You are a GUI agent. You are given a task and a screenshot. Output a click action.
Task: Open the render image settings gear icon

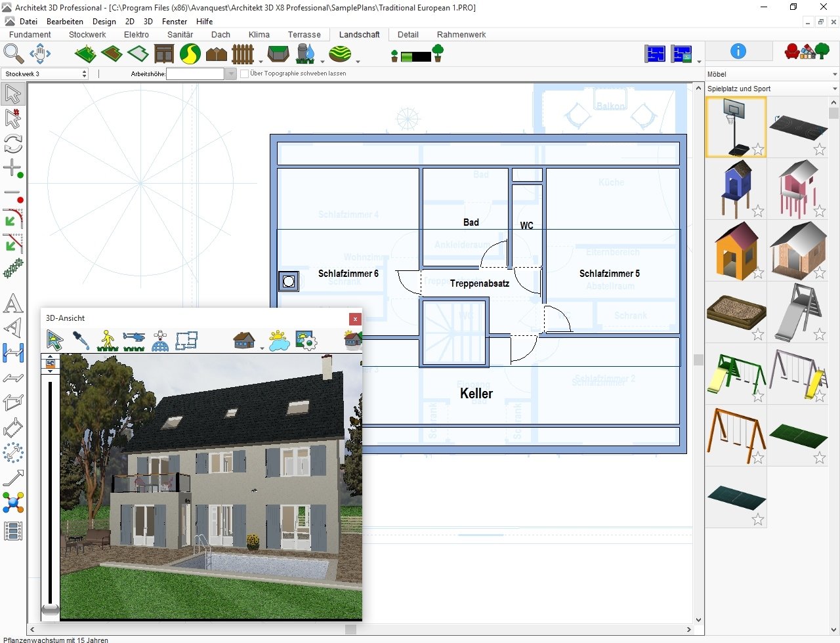(x=306, y=340)
